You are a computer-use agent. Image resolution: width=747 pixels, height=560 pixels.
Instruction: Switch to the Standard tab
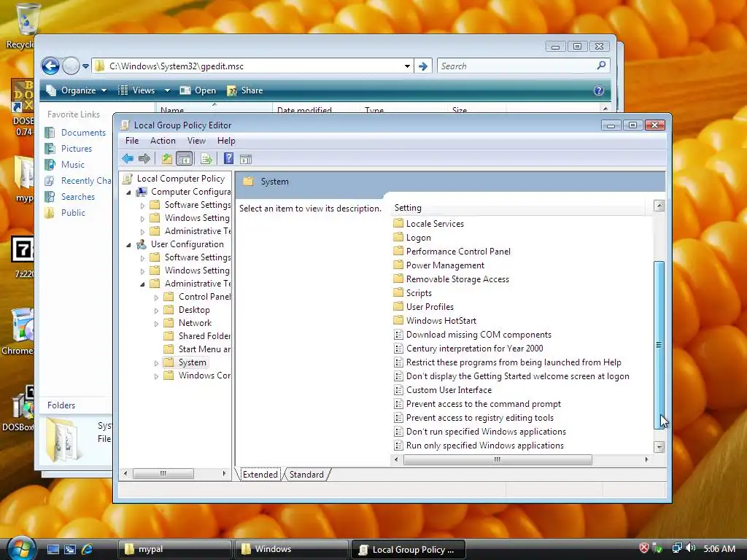(x=306, y=474)
